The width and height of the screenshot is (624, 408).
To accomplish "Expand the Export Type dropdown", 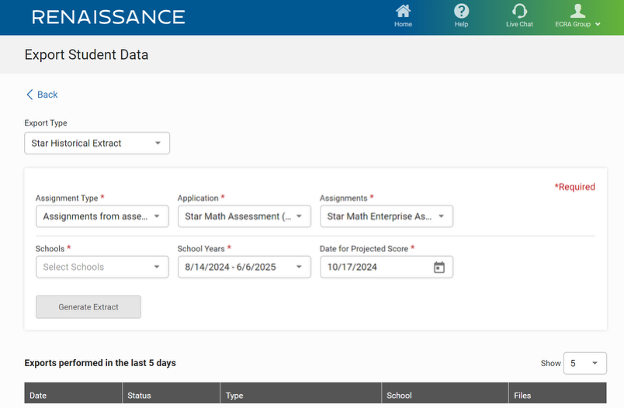I will [97, 143].
